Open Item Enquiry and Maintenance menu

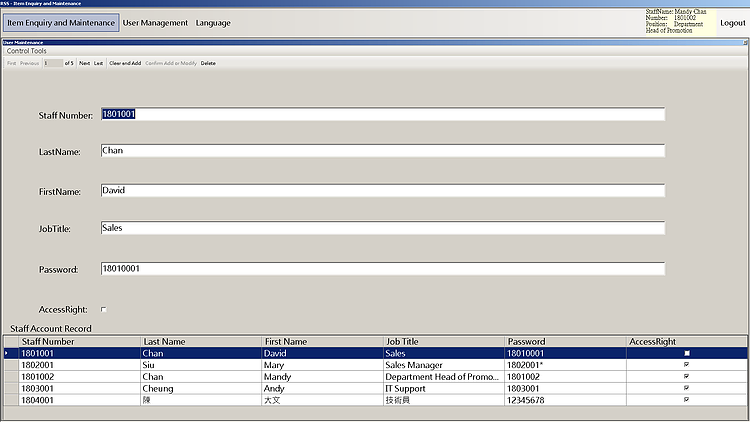(61, 23)
